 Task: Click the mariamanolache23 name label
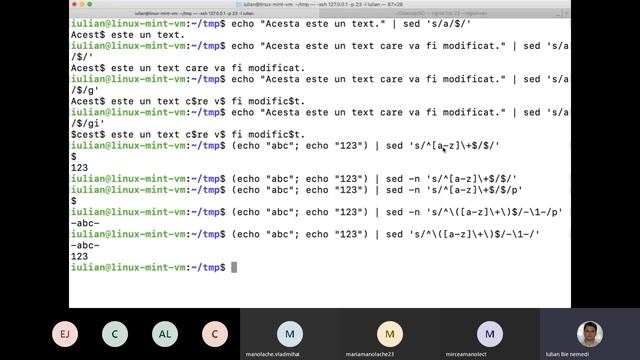click(370, 354)
